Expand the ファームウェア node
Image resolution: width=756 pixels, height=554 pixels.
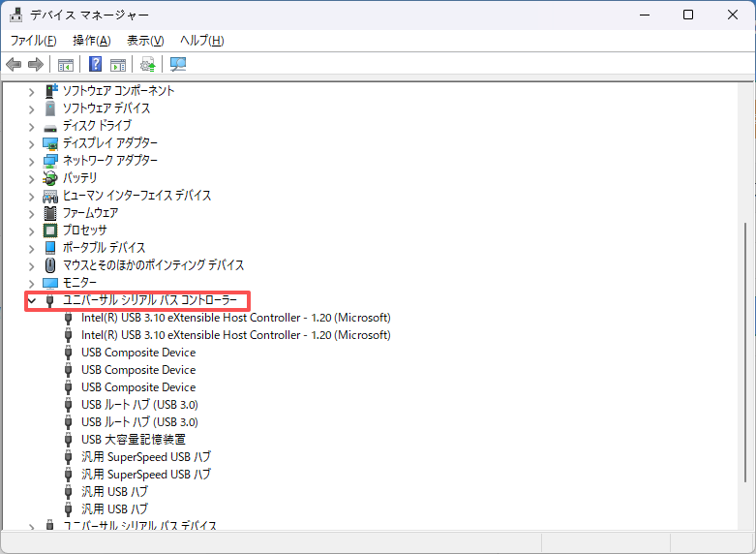(x=32, y=214)
